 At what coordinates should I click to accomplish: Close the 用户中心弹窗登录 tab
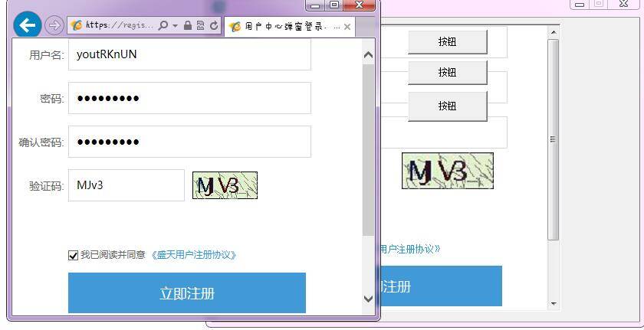[x=347, y=27]
